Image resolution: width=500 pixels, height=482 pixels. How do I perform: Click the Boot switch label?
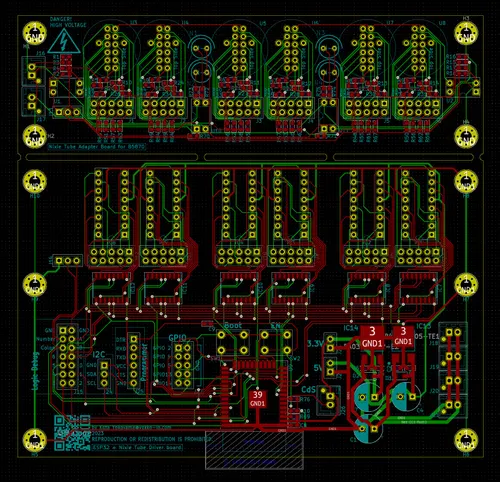[x=233, y=325]
